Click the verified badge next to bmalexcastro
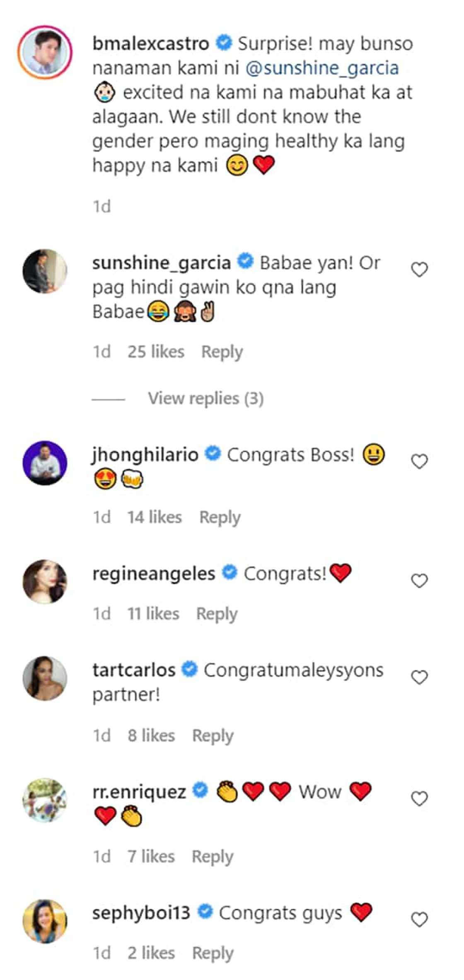Image resolution: width=464 pixels, height=980 pixels. pyautogui.click(x=224, y=43)
